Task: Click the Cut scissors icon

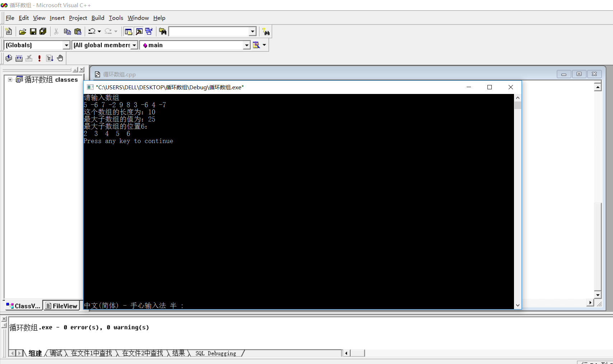Action: (56, 32)
